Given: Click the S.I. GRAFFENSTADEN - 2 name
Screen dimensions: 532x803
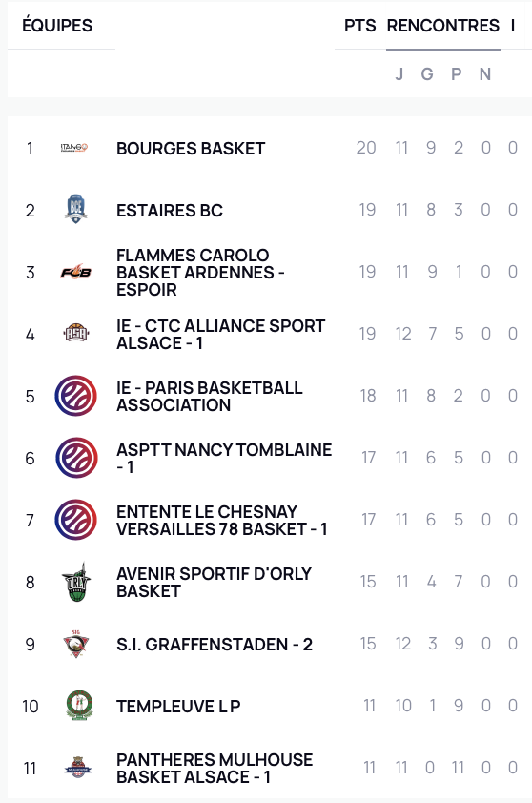Looking at the screenshot, I should coord(214,645).
